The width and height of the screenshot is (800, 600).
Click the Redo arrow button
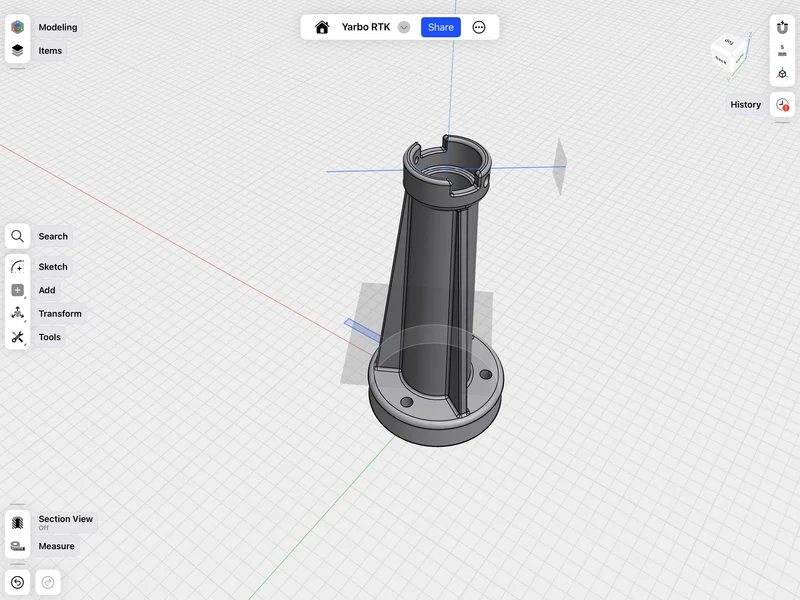48,582
